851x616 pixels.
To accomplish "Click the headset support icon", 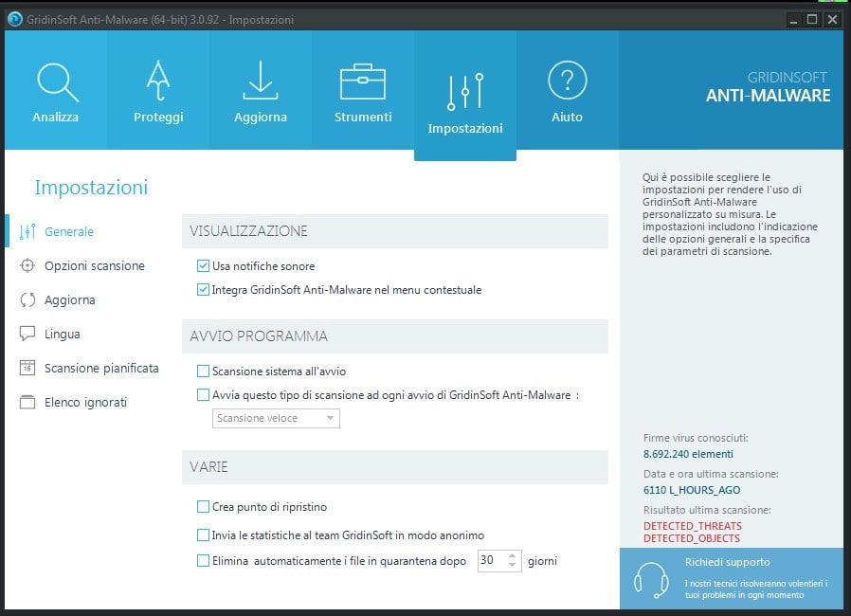I will tap(651, 580).
